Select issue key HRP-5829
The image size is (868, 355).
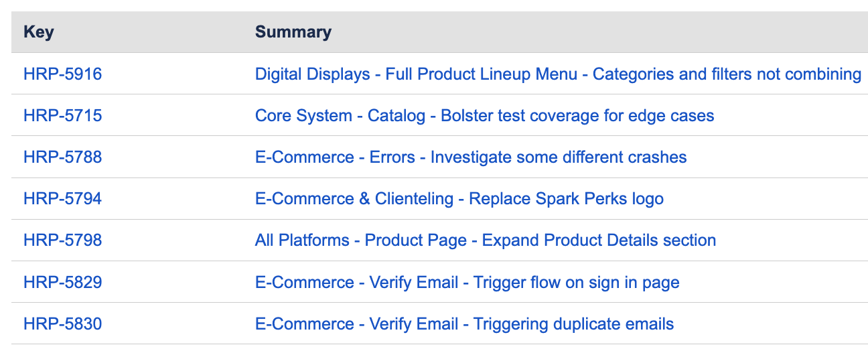click(x=62, y=282)
